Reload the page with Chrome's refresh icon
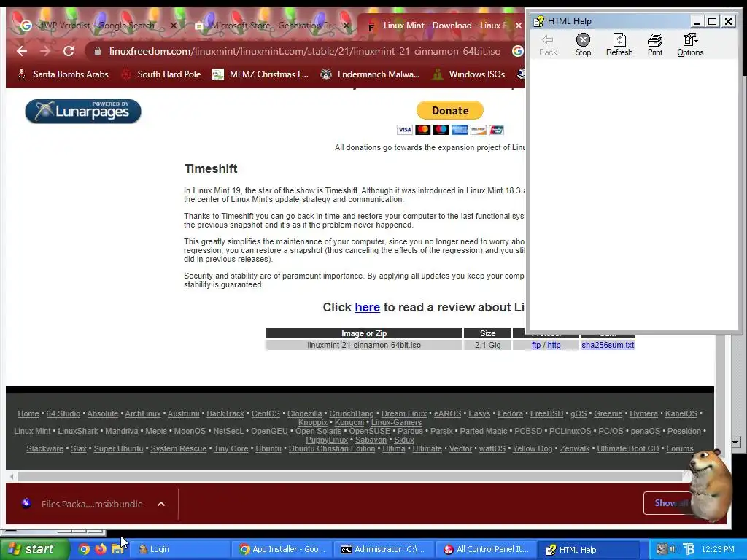The image size is (747, 560). [69, 51]
